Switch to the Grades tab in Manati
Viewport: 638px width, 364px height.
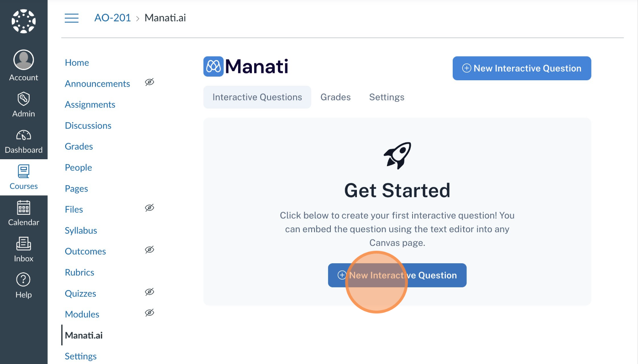pyautogui.click(x=335, y=97)
